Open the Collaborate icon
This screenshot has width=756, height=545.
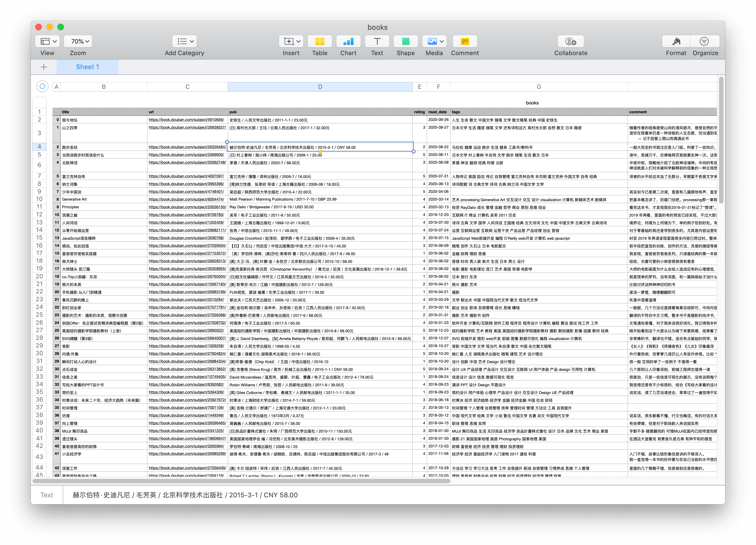pos(570,42)
